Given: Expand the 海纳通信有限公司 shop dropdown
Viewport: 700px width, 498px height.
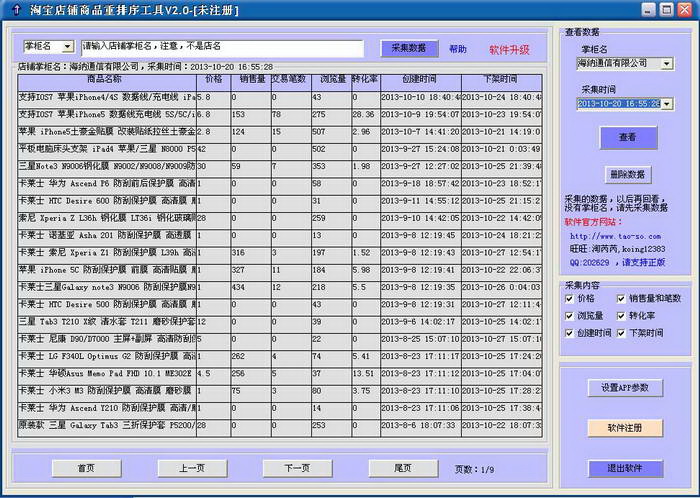Looking at the screenshot, I should click(x=667, y=64).
